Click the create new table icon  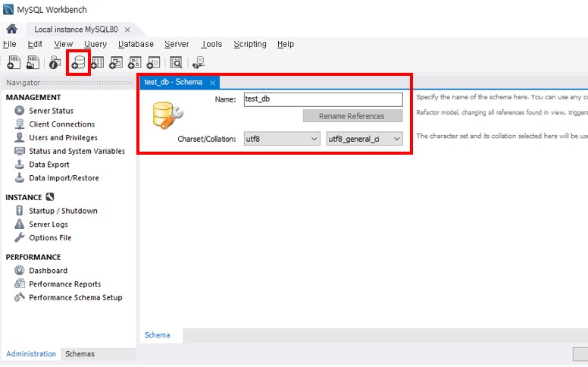[97, 62]
